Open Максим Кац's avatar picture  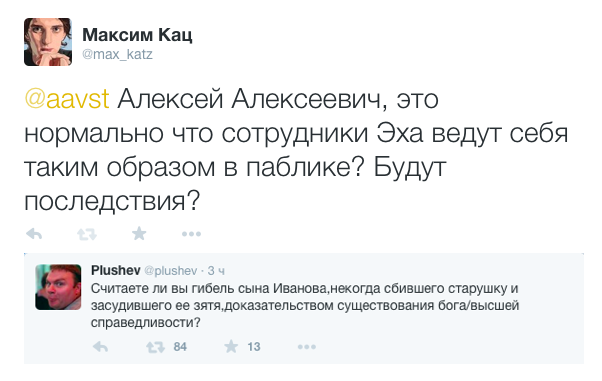(48, 42)
